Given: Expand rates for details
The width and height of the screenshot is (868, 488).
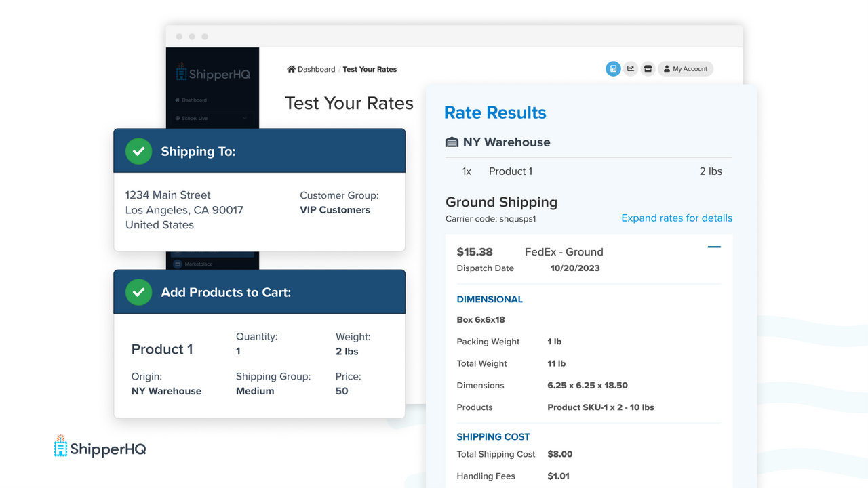Looking at the screenshot, I should [x=676, y=218].
